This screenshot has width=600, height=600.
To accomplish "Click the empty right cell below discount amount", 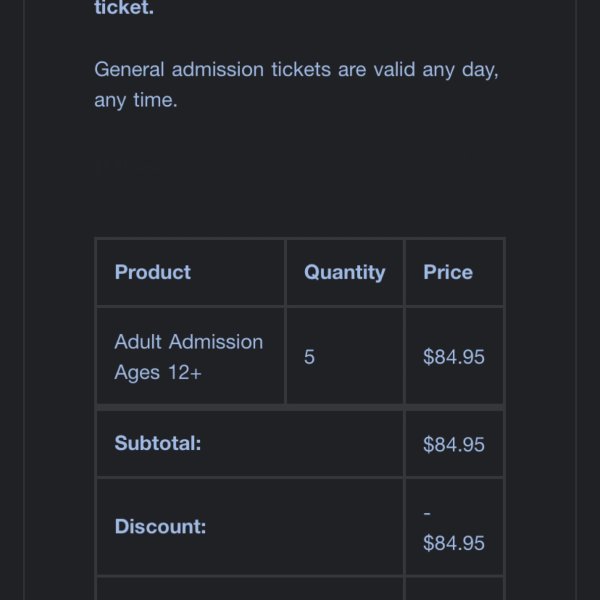I will (454, 589).
